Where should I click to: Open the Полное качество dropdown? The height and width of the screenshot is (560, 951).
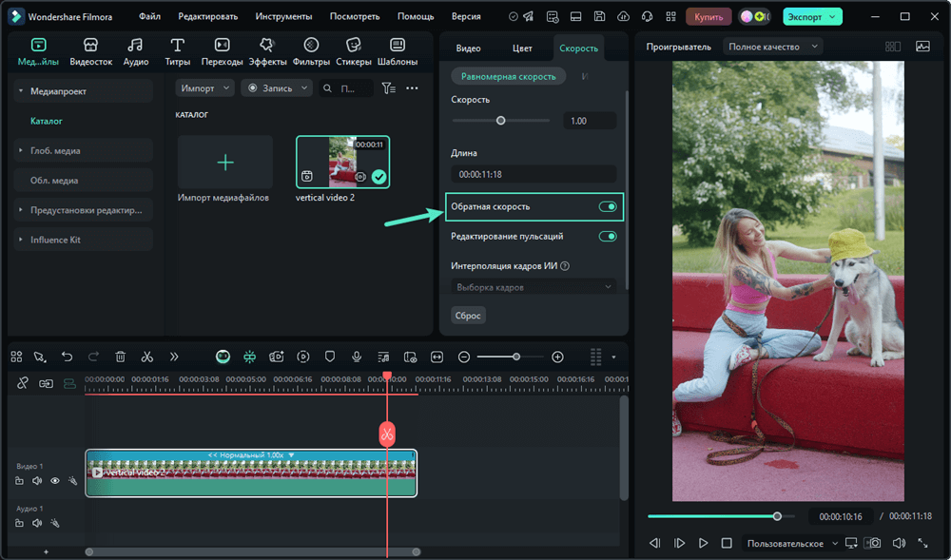[772, 47]
